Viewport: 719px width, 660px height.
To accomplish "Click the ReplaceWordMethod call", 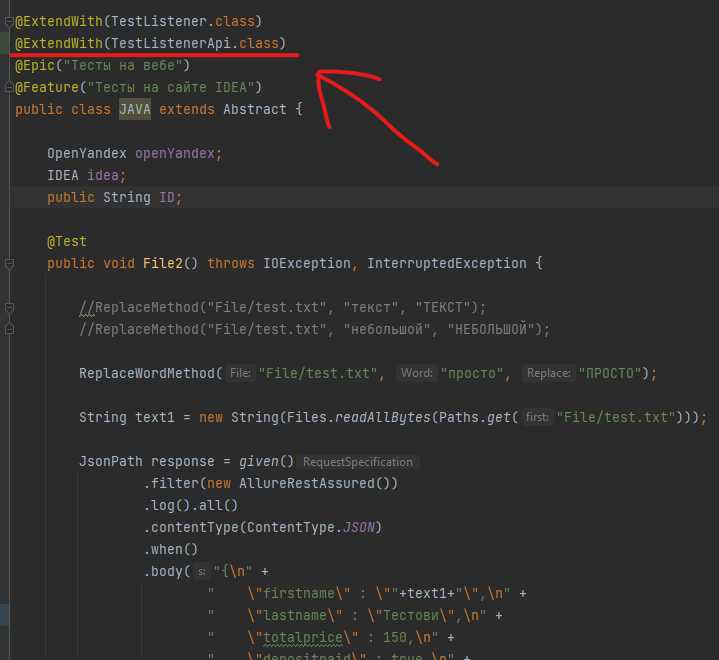I will click(x=147, y=373).
